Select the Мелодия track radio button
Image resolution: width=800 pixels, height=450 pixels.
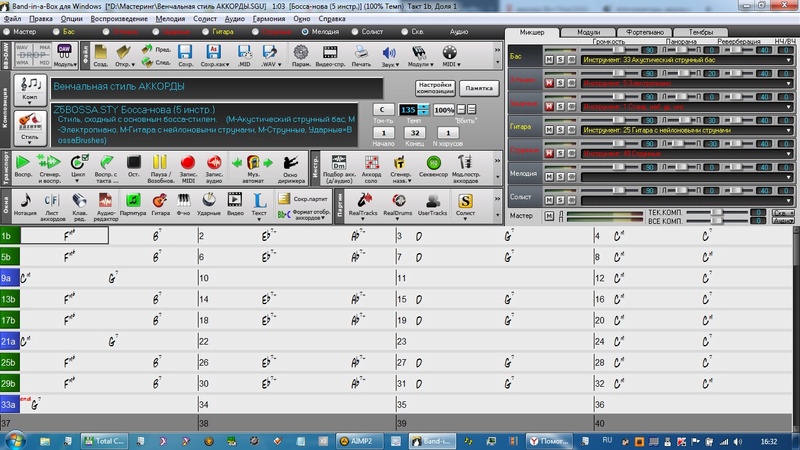click(305, 32)
